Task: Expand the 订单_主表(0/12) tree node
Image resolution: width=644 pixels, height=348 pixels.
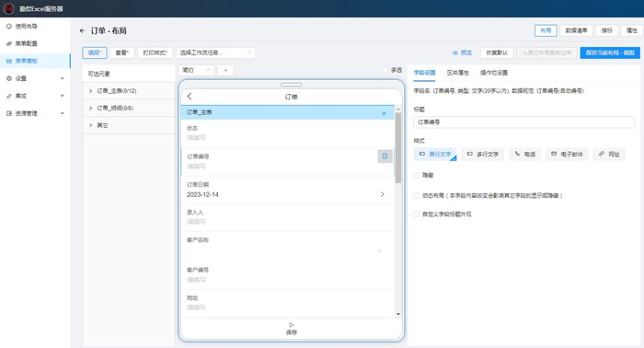Action: pyautogui.click(x=90, y=91)
